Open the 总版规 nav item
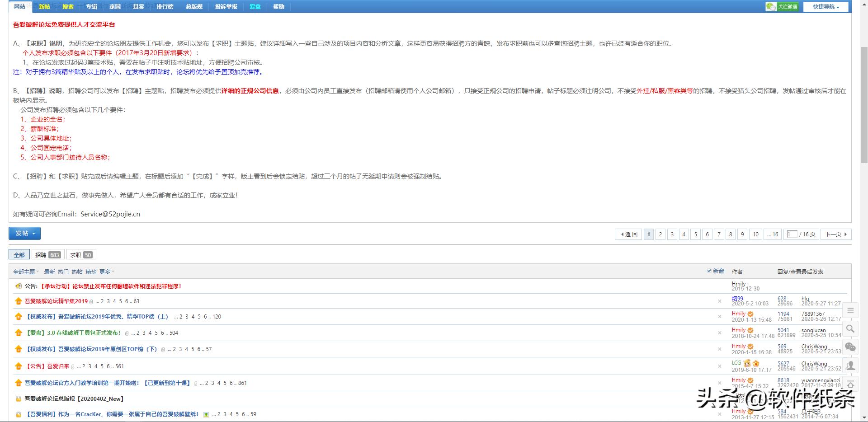This screenshot has width=868, height=422. point(194,7)
